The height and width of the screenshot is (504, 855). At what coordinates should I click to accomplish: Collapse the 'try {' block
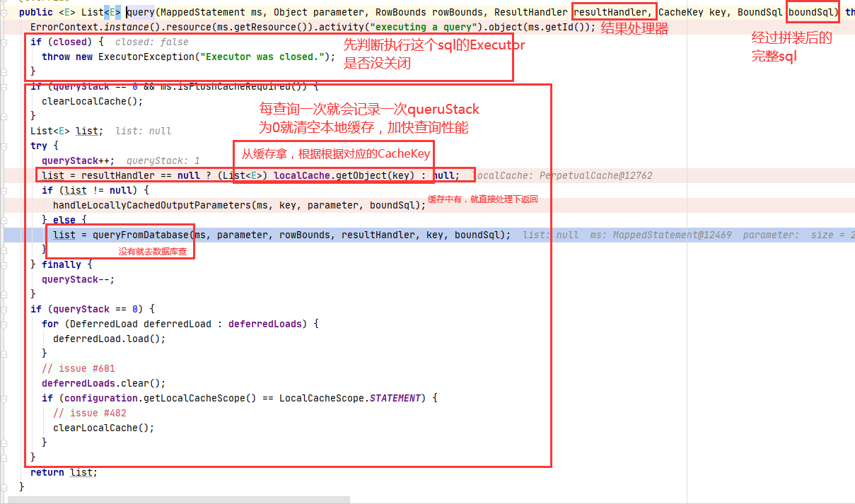click(x=4, y=146)
